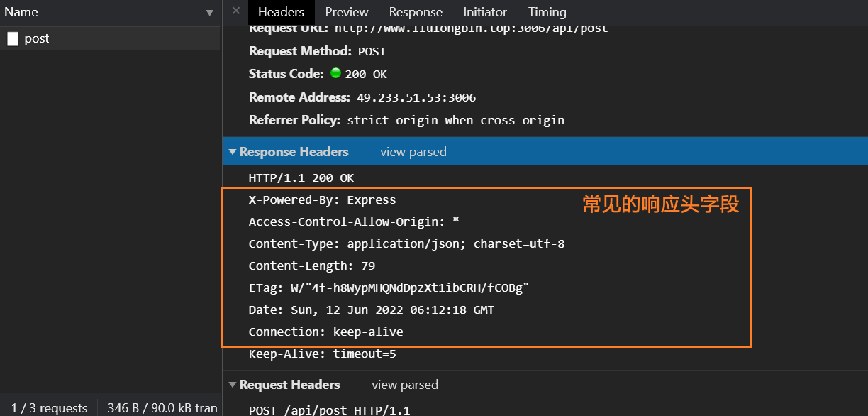868x416 pixels.
Task: Close the request details panel
Action: point(236,11)
